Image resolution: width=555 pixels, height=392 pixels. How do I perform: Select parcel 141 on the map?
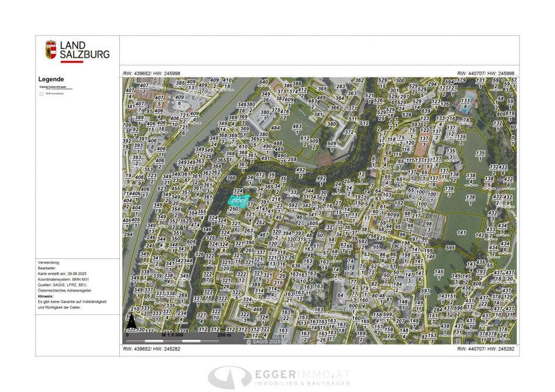coord(462,233)
